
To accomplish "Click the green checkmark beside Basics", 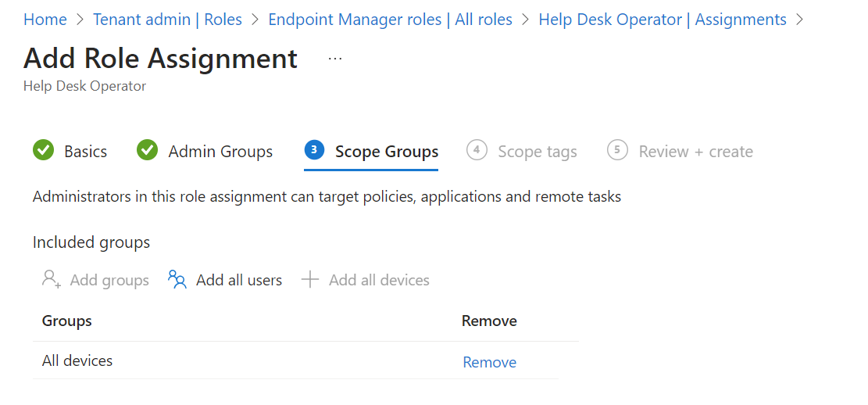I will click(43, 151).
